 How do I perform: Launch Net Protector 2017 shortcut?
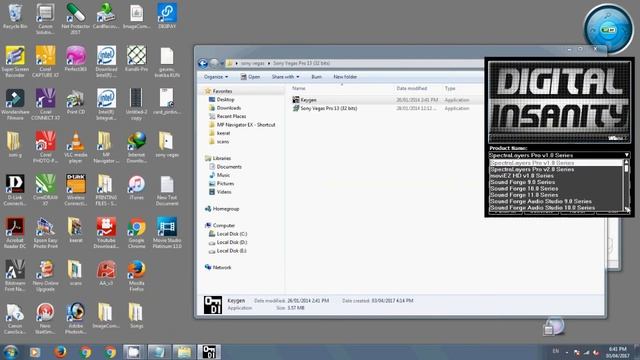pyautogui.click(x=76, y=18)
